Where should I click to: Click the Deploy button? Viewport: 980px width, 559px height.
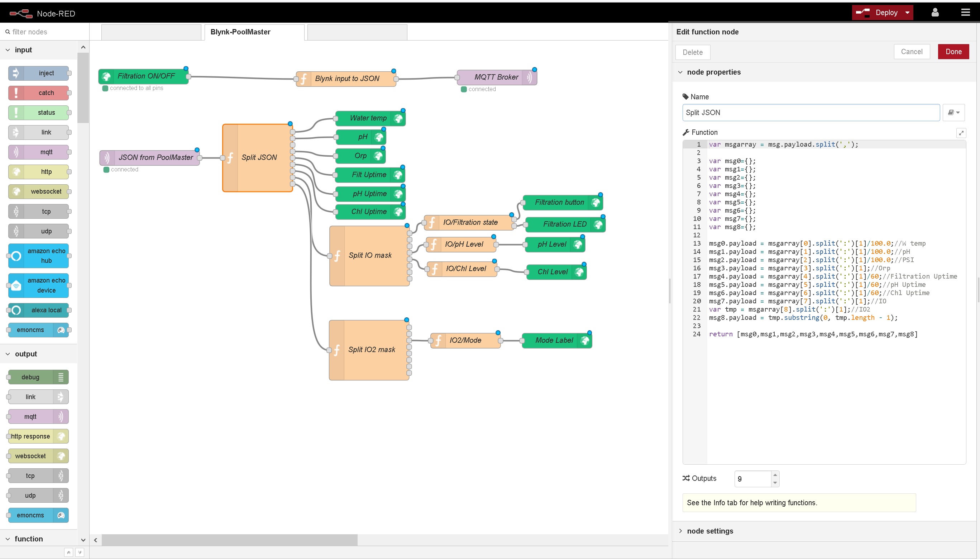click(878, 13)
